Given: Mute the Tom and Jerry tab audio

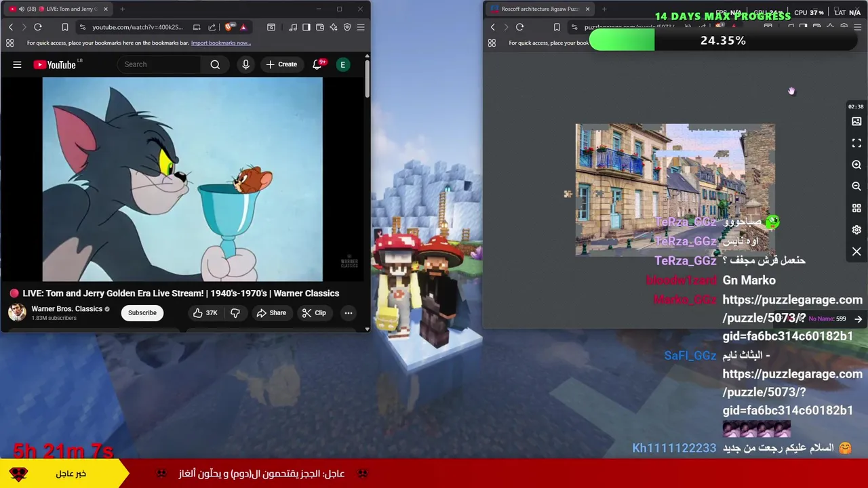Looking at the screenshot, I should tap(21, 9).
